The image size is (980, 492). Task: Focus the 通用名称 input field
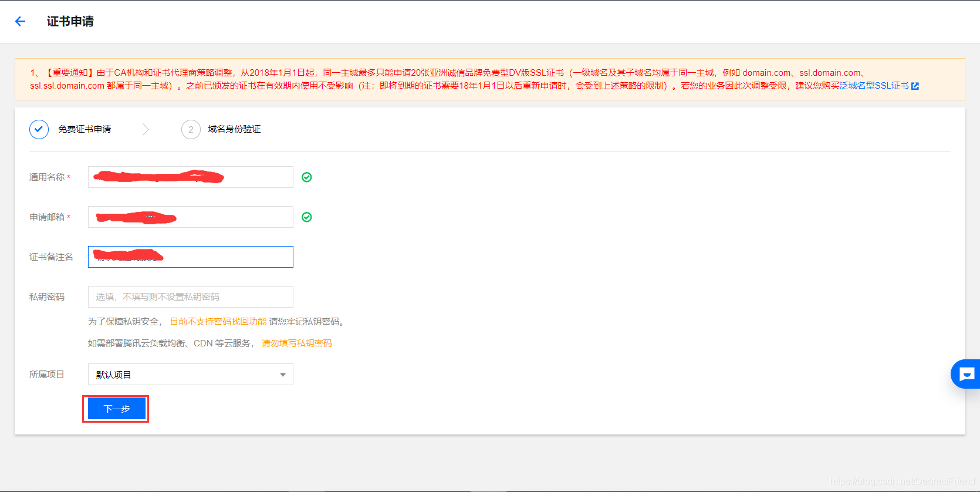coord(191,177)
